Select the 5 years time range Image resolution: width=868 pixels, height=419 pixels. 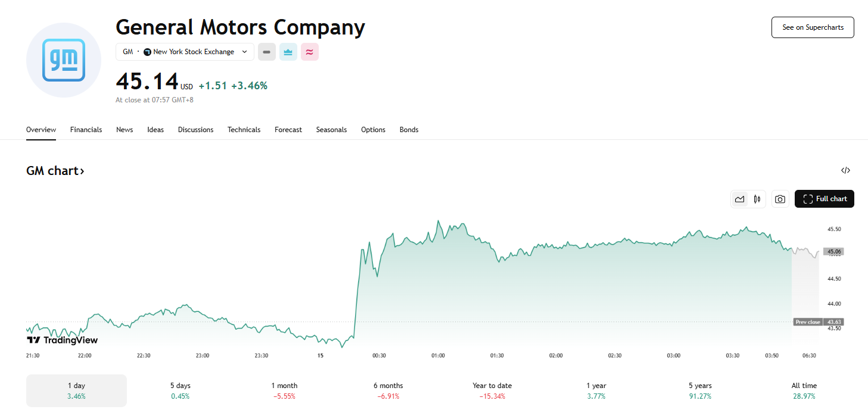[700, 390]
